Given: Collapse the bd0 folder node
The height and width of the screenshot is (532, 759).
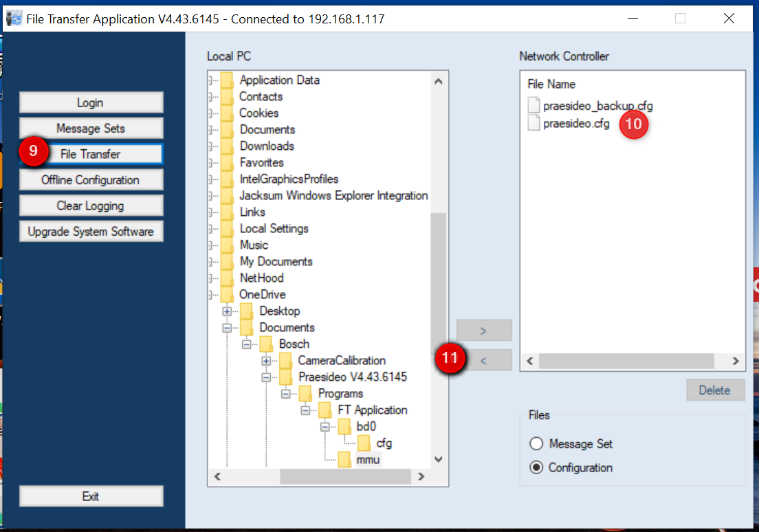Looking at the screenshot, I should click(324, 427).
